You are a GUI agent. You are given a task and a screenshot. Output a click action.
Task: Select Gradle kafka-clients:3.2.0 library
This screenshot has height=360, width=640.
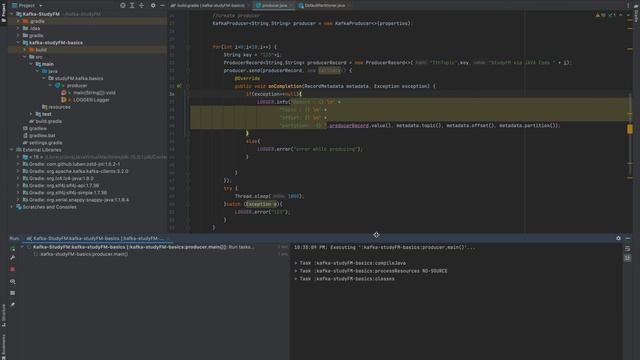coord(76,171)
